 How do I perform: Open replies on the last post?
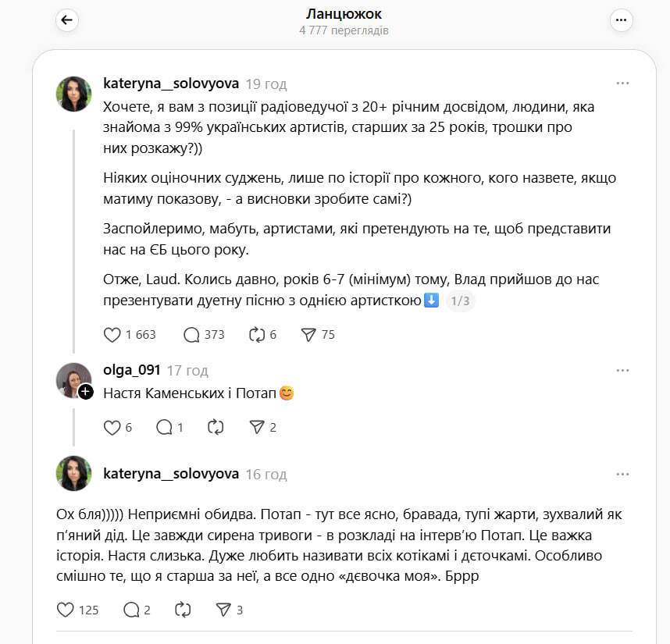(x=131, y=610)
